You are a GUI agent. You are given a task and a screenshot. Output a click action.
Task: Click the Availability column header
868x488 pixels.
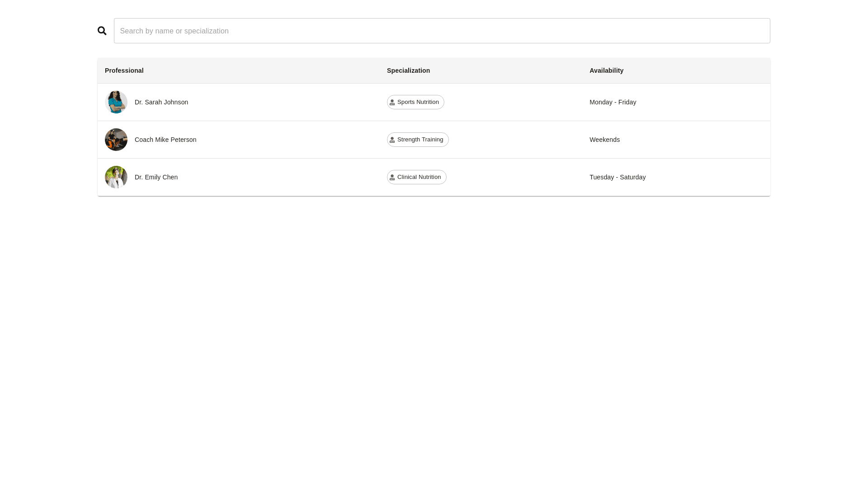(x=606, y=70)
